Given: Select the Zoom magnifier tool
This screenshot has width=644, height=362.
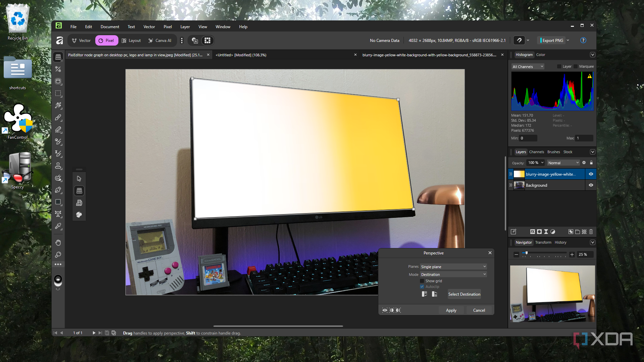Looking at the screenshot, I should pyautogui.click(x=58, y=255).
